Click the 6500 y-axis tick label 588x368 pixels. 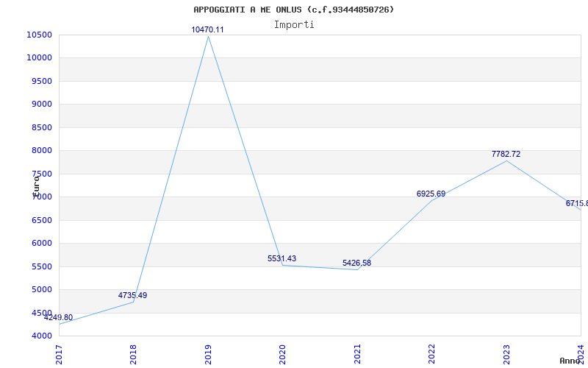pyautogui.click(x=41, y=220)
